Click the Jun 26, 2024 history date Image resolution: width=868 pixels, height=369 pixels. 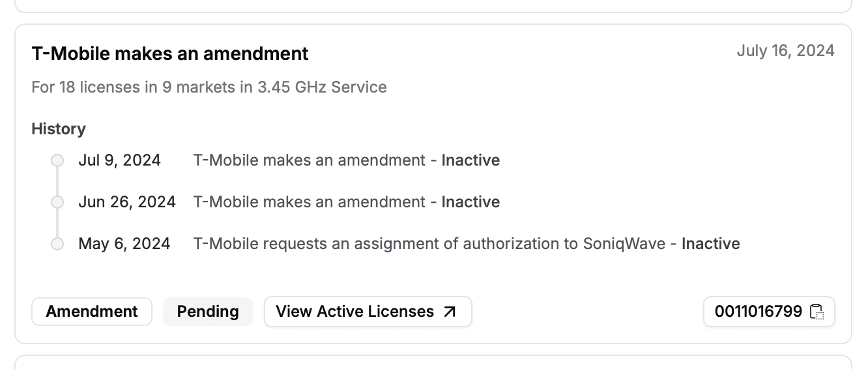coord(127,202)
